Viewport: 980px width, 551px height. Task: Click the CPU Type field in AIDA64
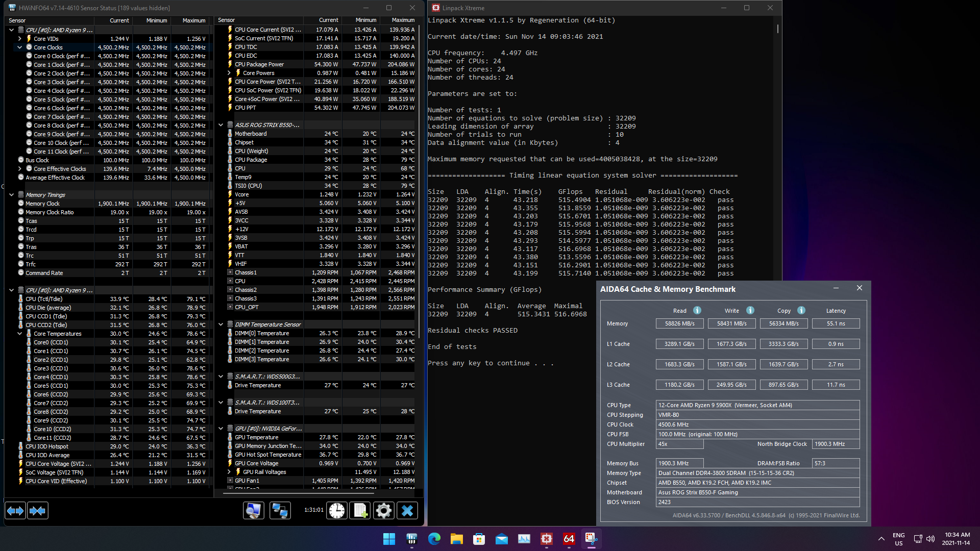coord(757,405)
